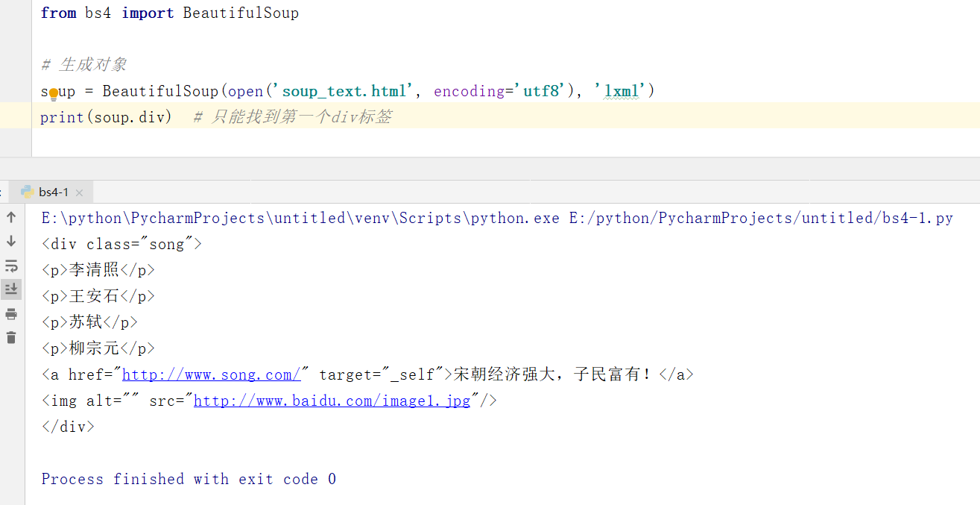The height and width of the screenshot is (505, 980).
Task: Click the '# 生成对象' comment line
Action: click(x=83, y=65)
